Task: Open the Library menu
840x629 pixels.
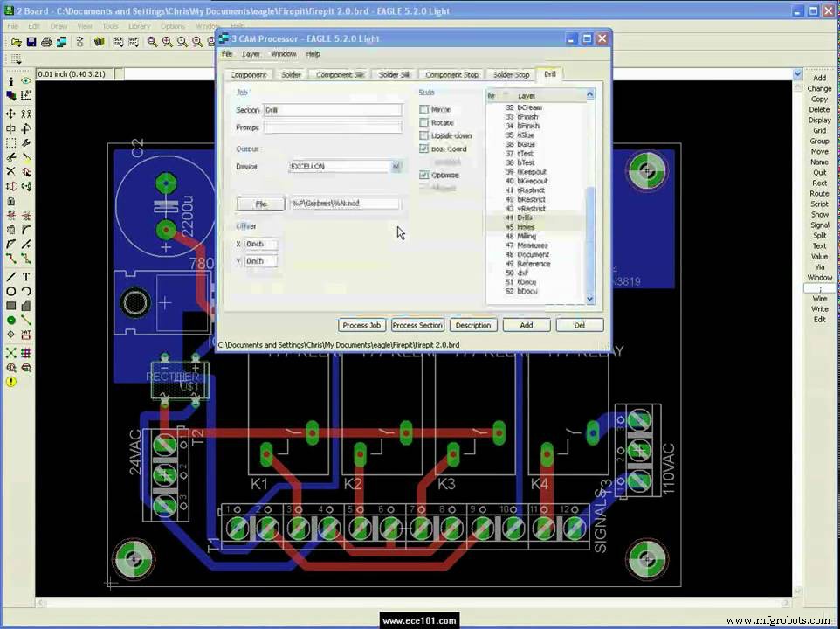Action: click(x=140, y=25)
